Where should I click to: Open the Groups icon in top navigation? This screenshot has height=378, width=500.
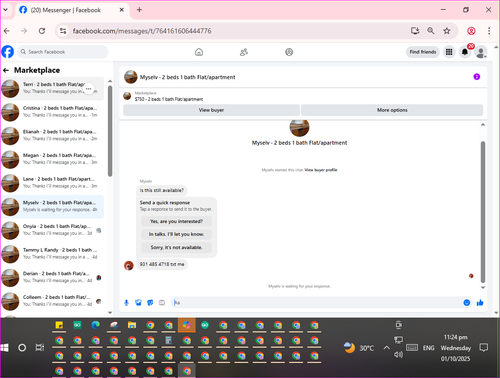[289, 52]
